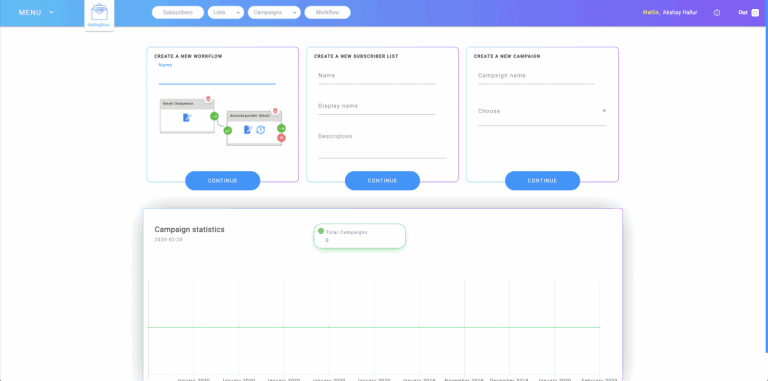Open the Campaigns dropdown
Image resolution: width=768 pixels, height=381 pixels.
pyautogui.click(x=274, y=12)
